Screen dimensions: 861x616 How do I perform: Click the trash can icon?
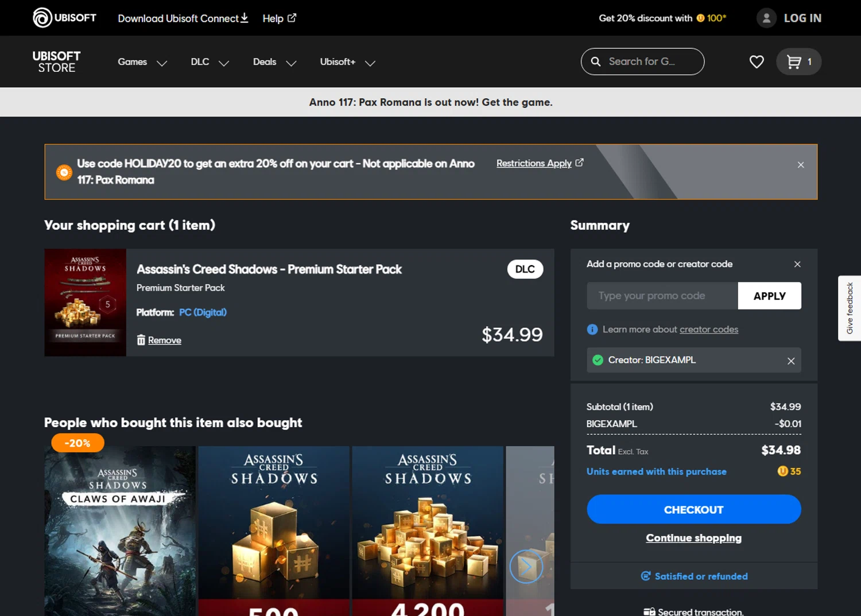[x=141, y=340]
